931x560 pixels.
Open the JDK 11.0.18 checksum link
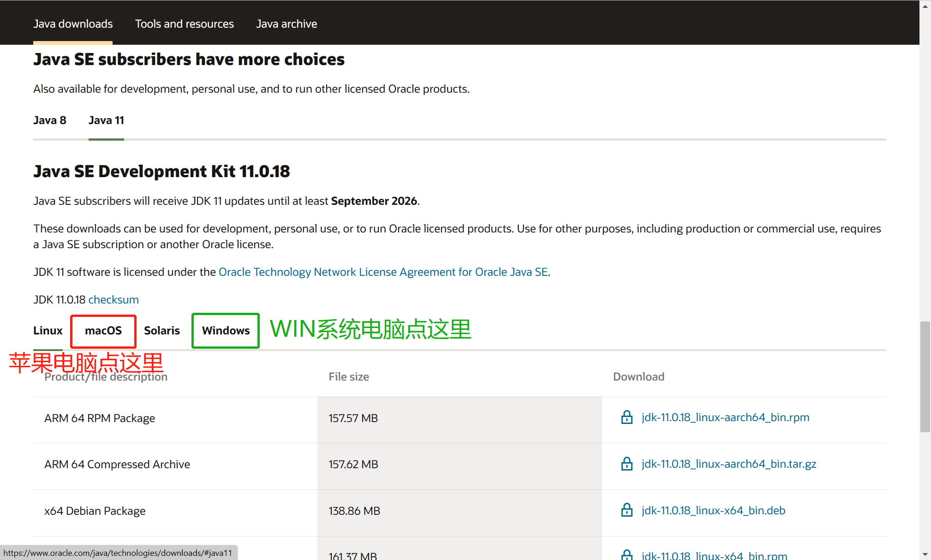coord(113,300)
